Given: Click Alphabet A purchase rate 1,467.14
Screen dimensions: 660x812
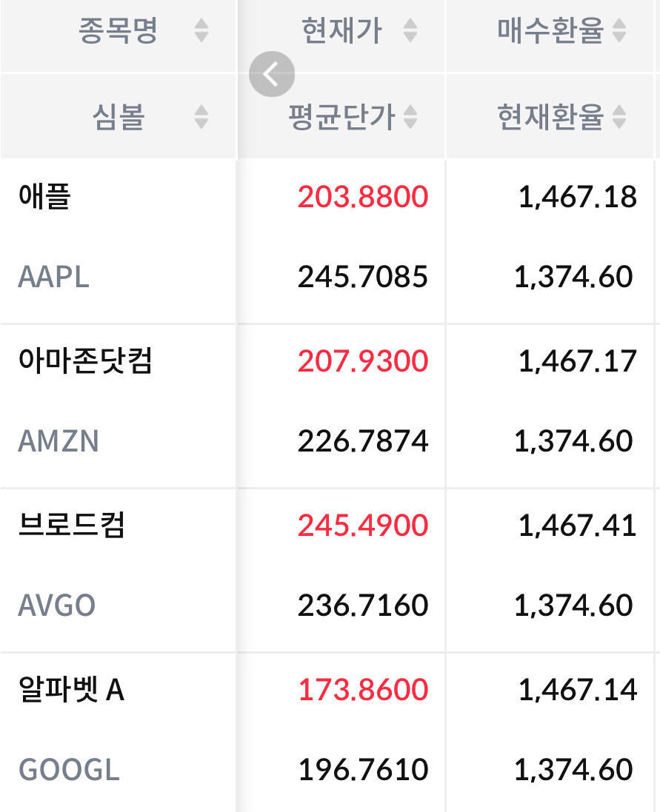Looking at the screenshot, I should [578, 690].
